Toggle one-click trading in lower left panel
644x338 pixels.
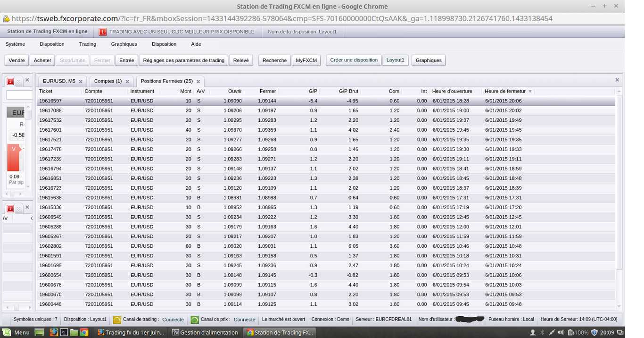(10, 208)
